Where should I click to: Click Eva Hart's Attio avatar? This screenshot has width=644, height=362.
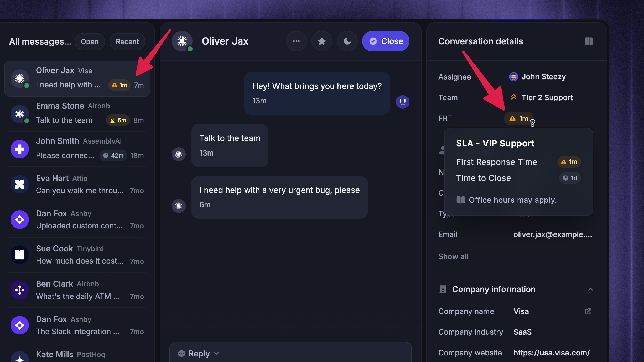pyautogui.click(x=20, y=184)
